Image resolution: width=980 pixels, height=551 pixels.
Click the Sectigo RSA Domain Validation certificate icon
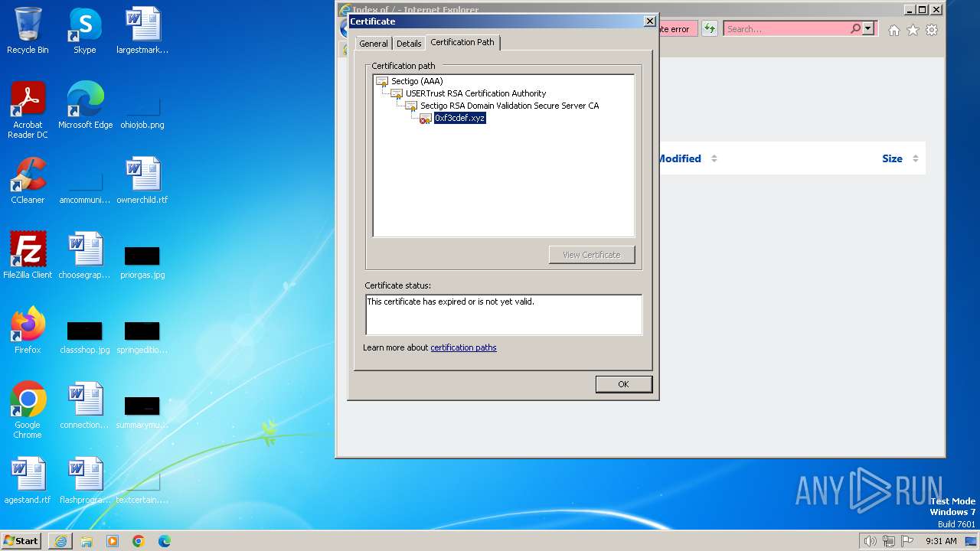coord(411,106)
